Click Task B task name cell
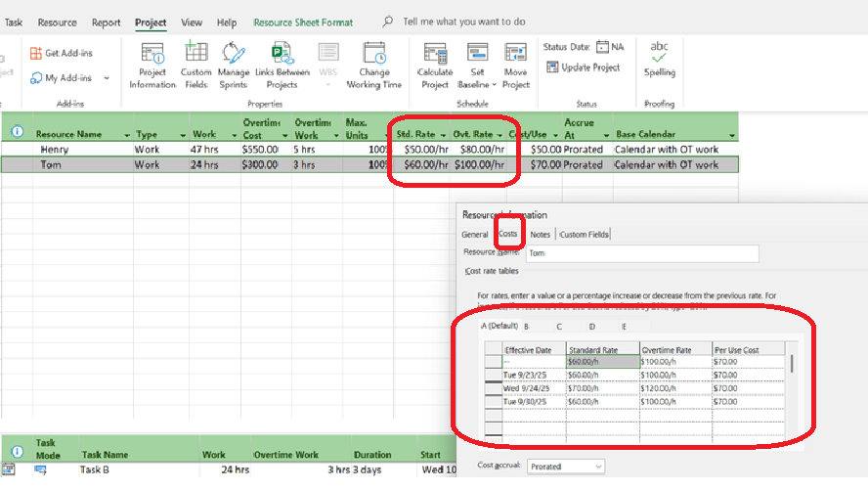868x490 pixels. [x=138, y=469]
